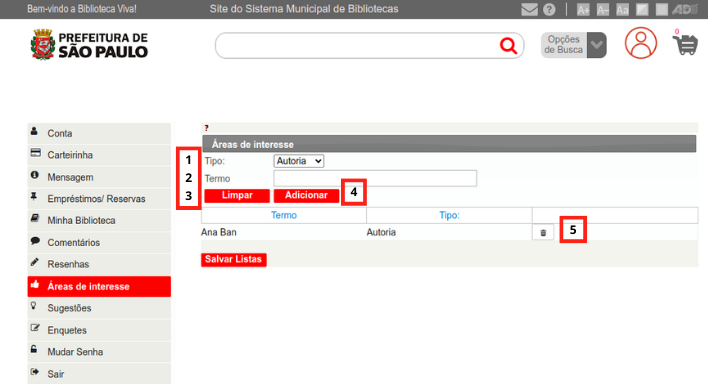Click the speech bubble icon beside Comentários
The image size is (708, 384).
(35, 241)
